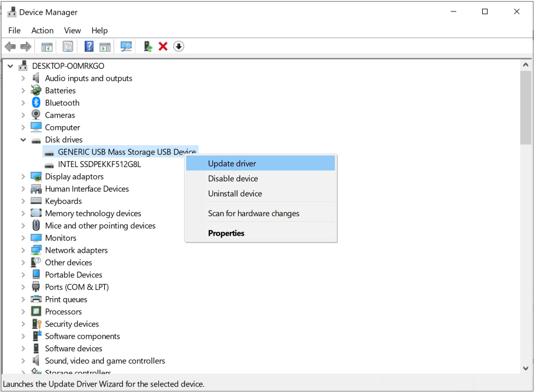This screenshot has height=392, width=534.
Task: Open the Help toolbar icon
Action: [x=89, y=47]
